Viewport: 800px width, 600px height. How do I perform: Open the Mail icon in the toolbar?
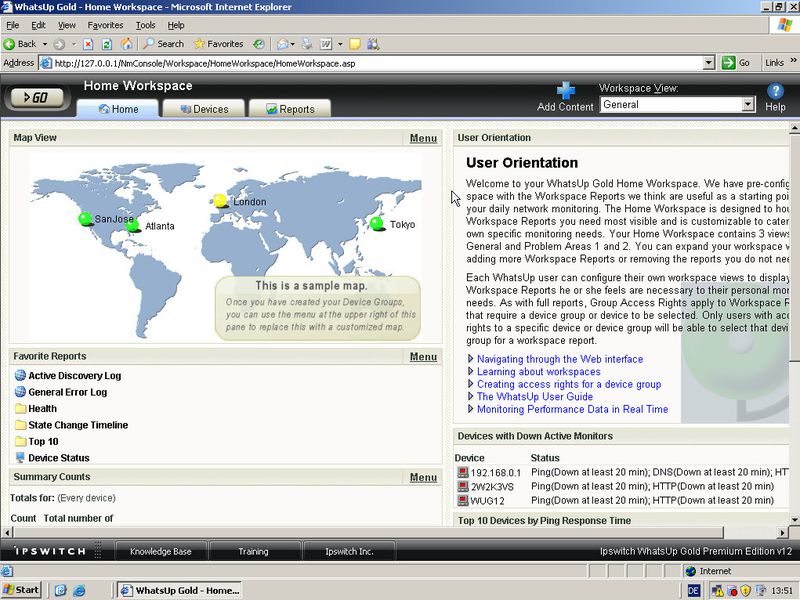coord(283,44)
